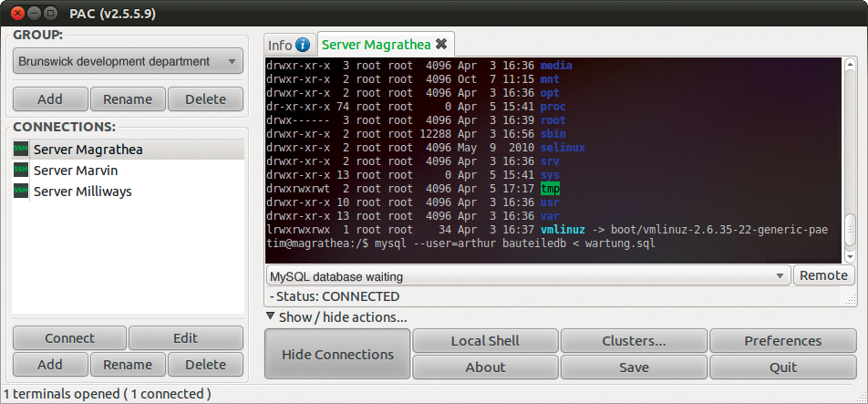Click the window resize grip at bottom-right corner
Screen dimensions: 868x404
coord(861,397)
